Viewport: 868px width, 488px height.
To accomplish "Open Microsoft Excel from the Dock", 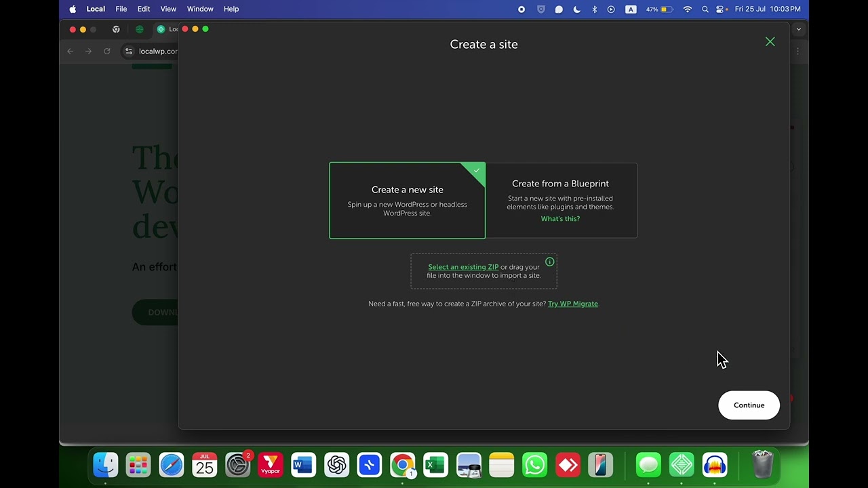I will point(435,465).
